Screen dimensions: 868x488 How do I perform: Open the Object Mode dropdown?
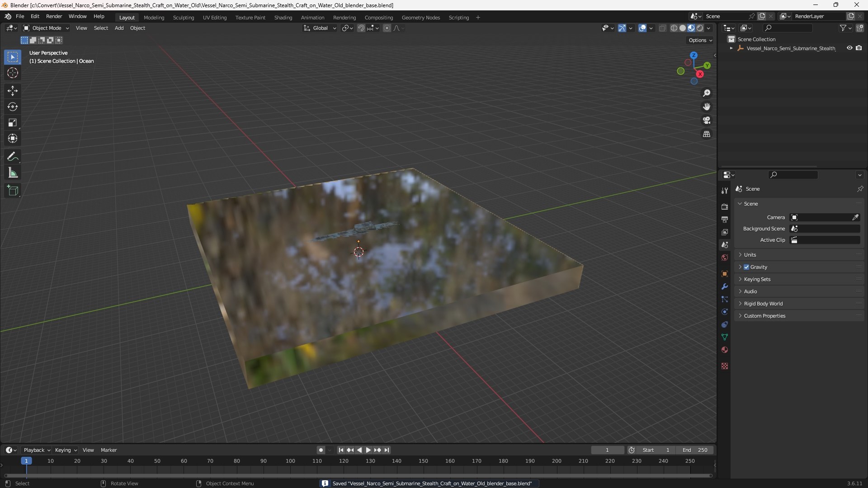coord(46,28)
